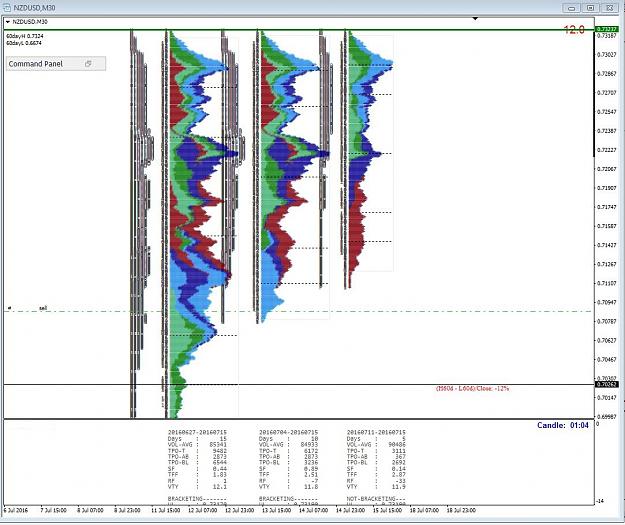Minimize the NZDUSD chart window
This screenshot has height=525, width=625.
(572, 8)
